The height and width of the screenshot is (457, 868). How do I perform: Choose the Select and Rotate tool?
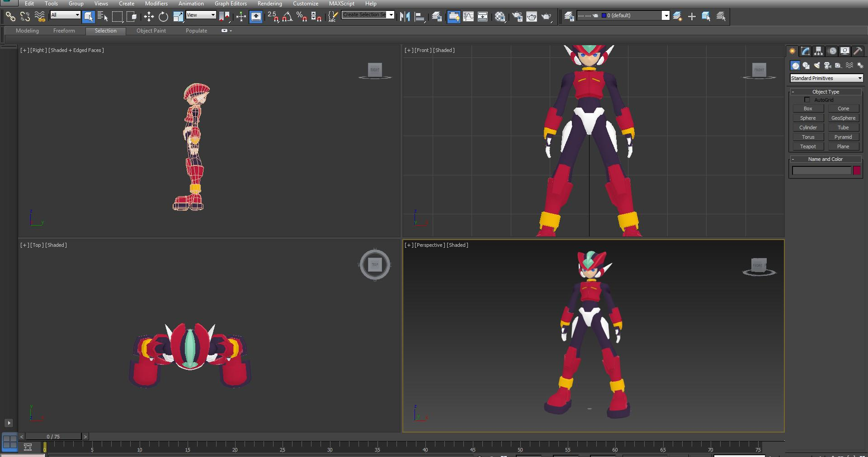click(163, 17)
